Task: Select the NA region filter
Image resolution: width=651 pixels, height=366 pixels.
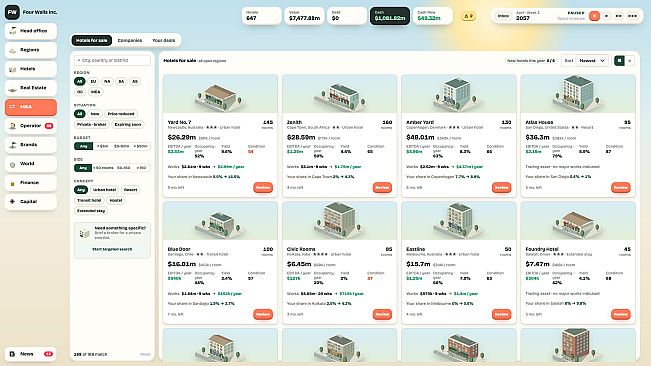Action: (107, 81)
